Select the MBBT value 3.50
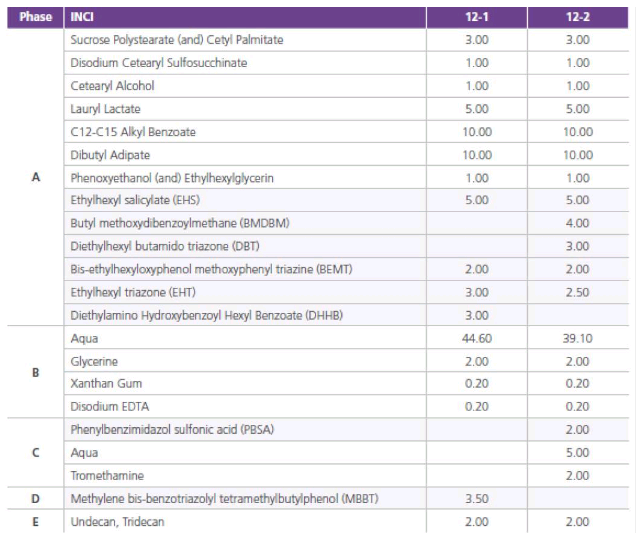The image size is (636, 545). pos(477,498)
